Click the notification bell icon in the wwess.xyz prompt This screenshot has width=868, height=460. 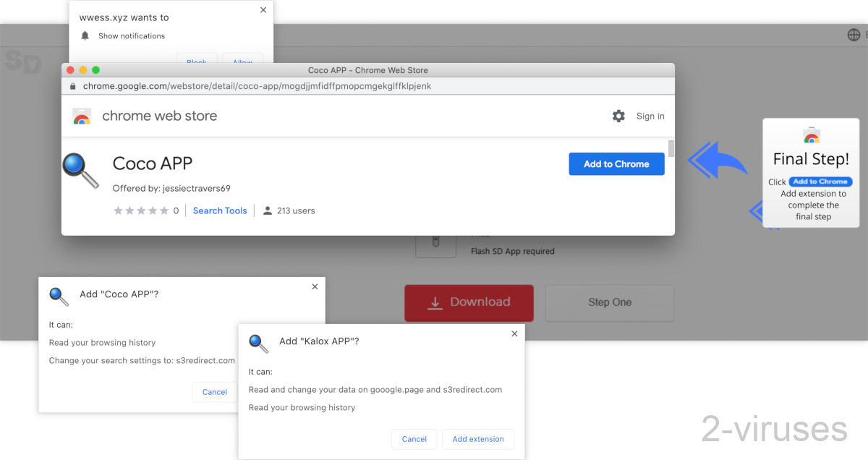point(85,35)
